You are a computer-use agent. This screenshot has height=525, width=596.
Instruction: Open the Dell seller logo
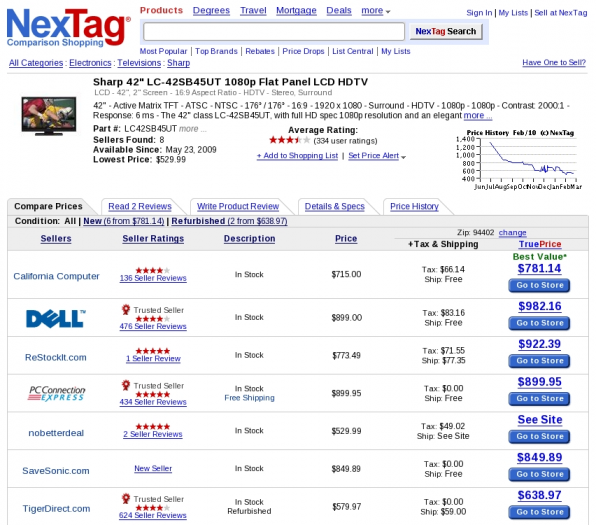pos(56,318)
